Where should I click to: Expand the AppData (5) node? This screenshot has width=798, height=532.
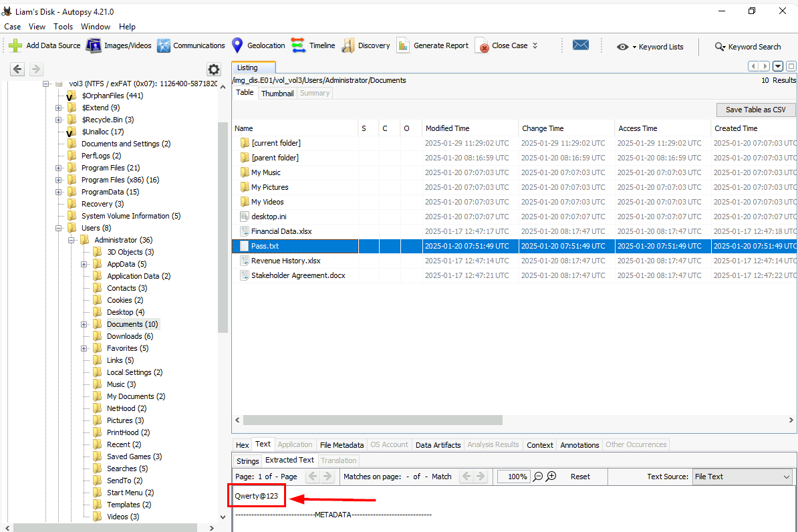(84, 264)
